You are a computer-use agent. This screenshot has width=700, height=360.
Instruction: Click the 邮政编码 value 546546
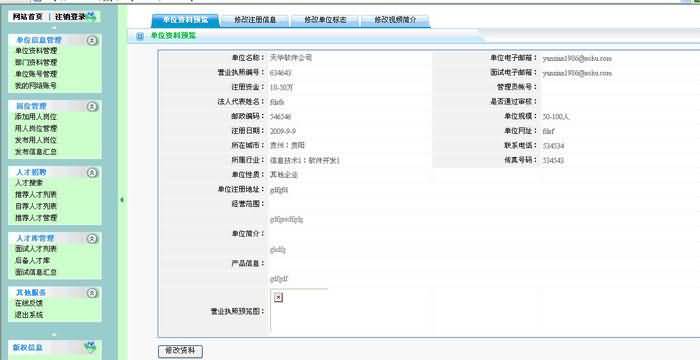coord(281,117)
